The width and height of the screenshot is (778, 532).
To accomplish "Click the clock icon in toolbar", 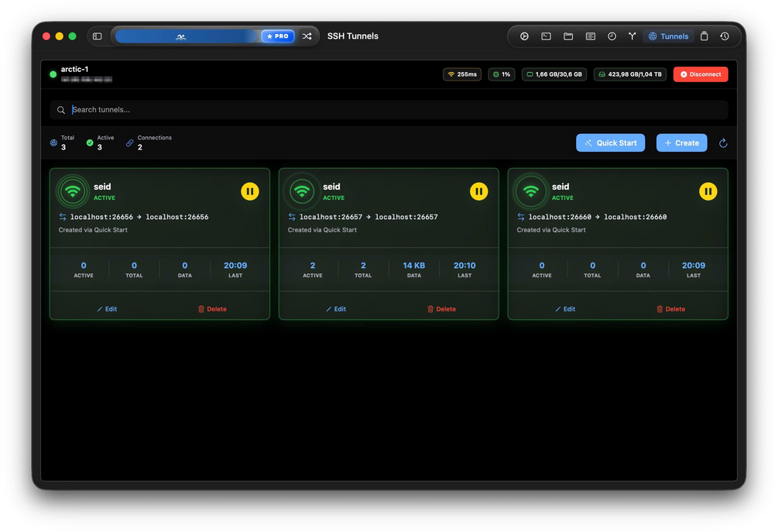I will click(x=612, y=36).
